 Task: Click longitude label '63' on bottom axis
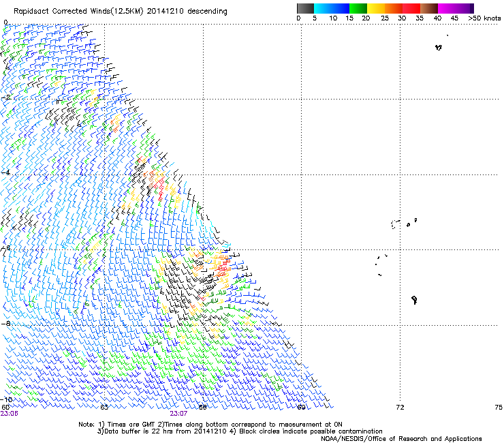click(x=104, y=408)
